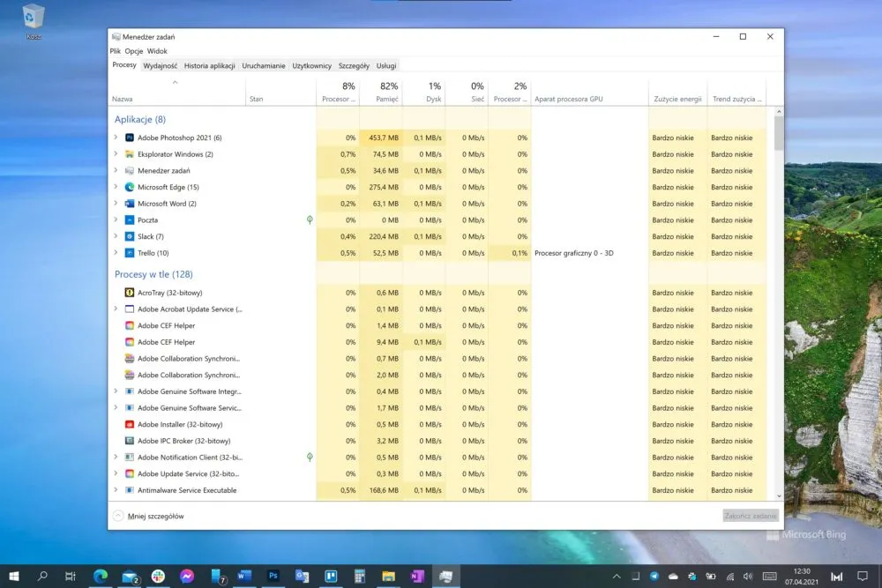Click the Zakończ zadanie button

click(751, 516)
